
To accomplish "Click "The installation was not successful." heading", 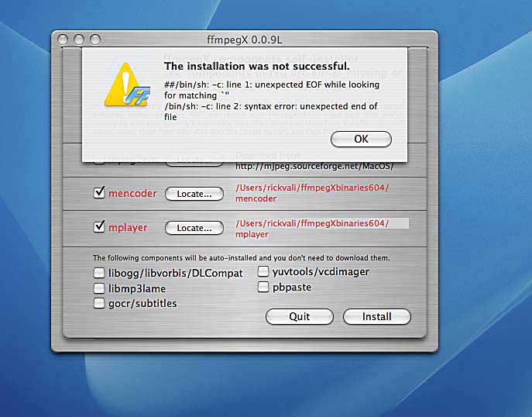I will [x=257, y=66].
